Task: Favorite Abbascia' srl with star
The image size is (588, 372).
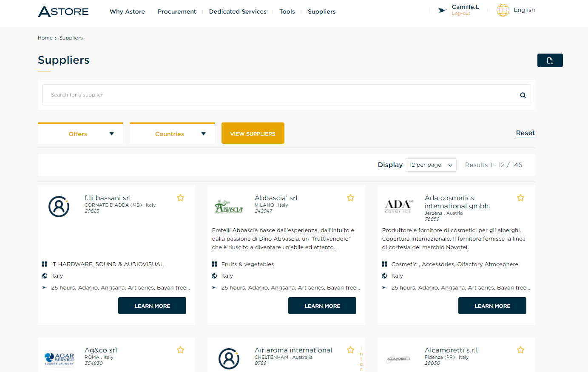Action: [x=350, y=198]
